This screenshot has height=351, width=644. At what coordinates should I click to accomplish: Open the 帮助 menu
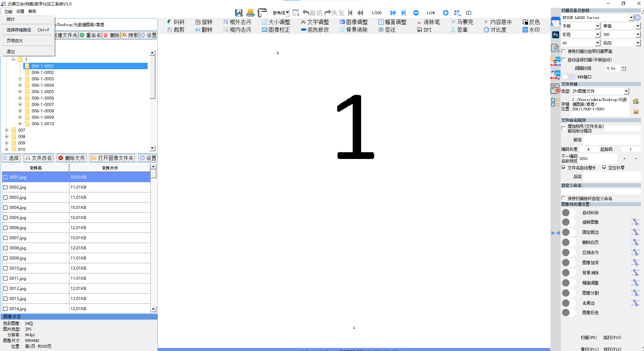click(32, 11)
